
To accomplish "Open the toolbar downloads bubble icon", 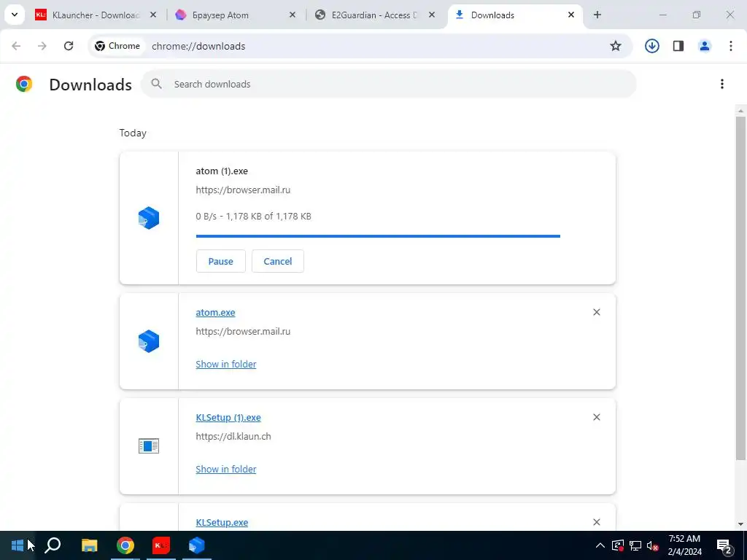I will 651,46.
